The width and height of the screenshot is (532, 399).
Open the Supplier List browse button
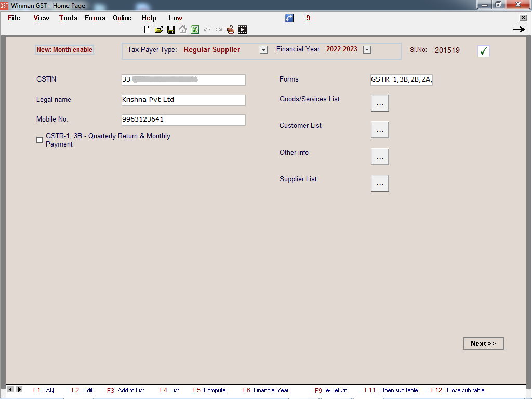point(380,183)
